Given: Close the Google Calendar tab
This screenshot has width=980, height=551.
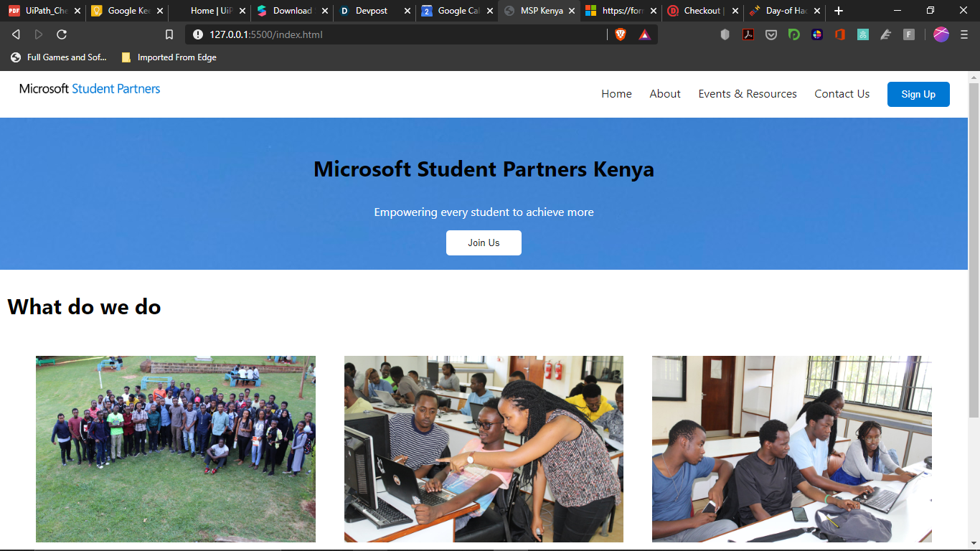Looking at the screenshot, I should point(490,11).
